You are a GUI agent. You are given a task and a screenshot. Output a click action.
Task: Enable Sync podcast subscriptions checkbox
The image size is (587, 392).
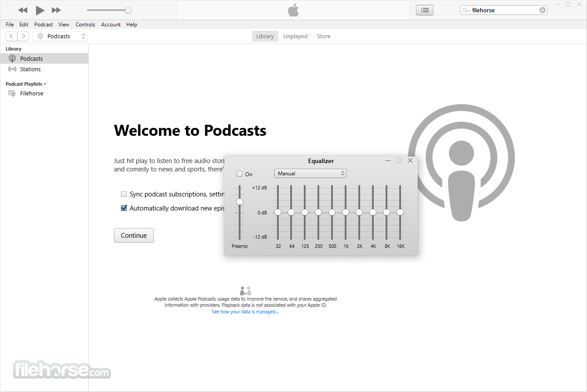click(124, 194)
